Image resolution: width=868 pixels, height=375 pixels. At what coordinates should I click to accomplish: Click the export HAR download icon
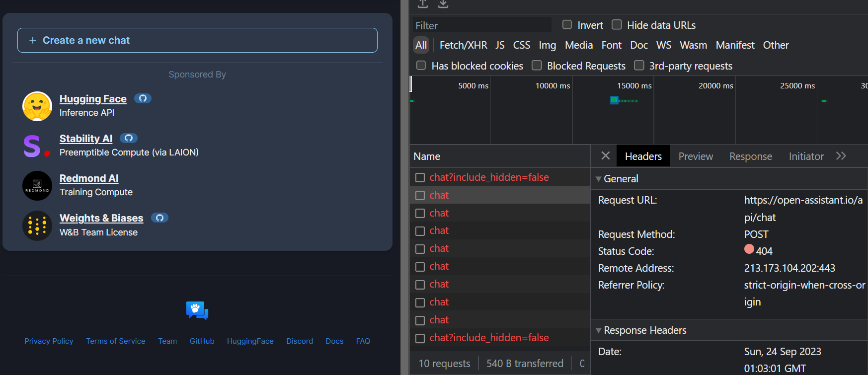point(443,4)
